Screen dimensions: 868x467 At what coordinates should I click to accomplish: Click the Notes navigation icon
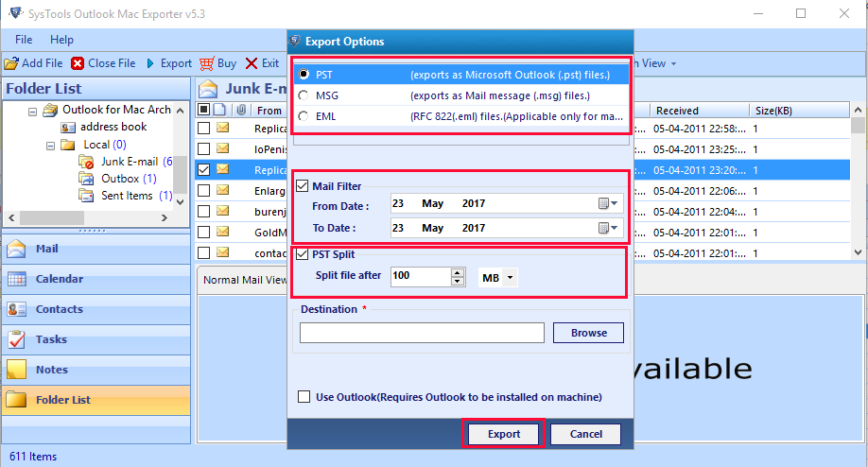coord(17,370)
